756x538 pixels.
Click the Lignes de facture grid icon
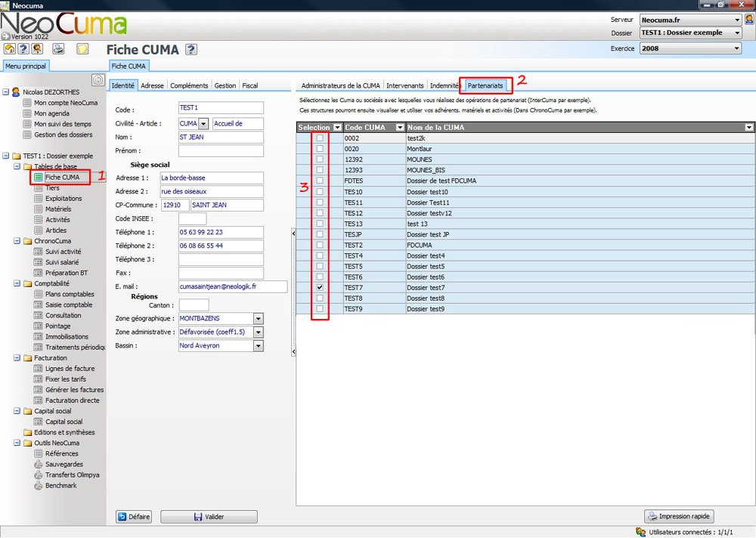pyautogui.click(x=39, y=368)
